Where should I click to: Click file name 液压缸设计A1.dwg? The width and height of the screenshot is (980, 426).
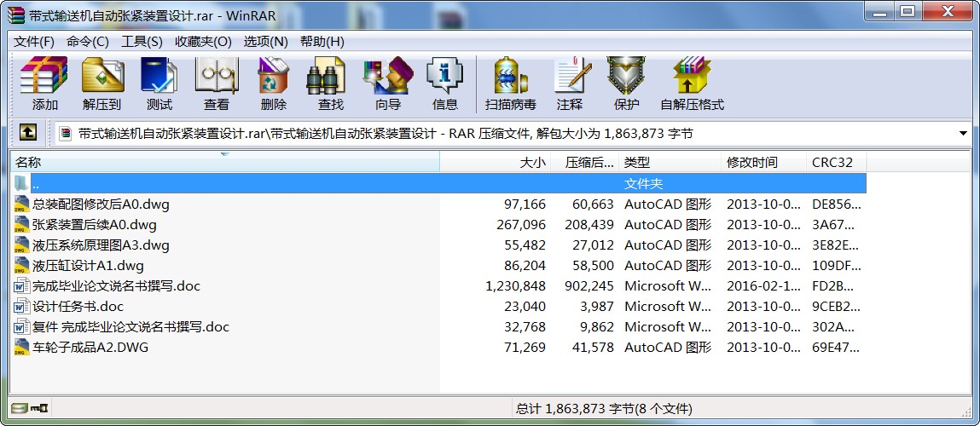(x=88, y=266)
